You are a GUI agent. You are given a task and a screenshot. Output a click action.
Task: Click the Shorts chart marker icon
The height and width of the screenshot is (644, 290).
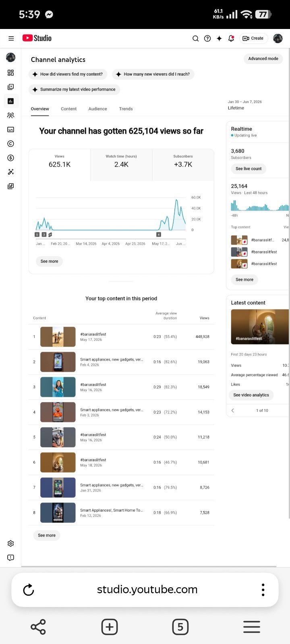pyautogui.click(x=50, y=234)
